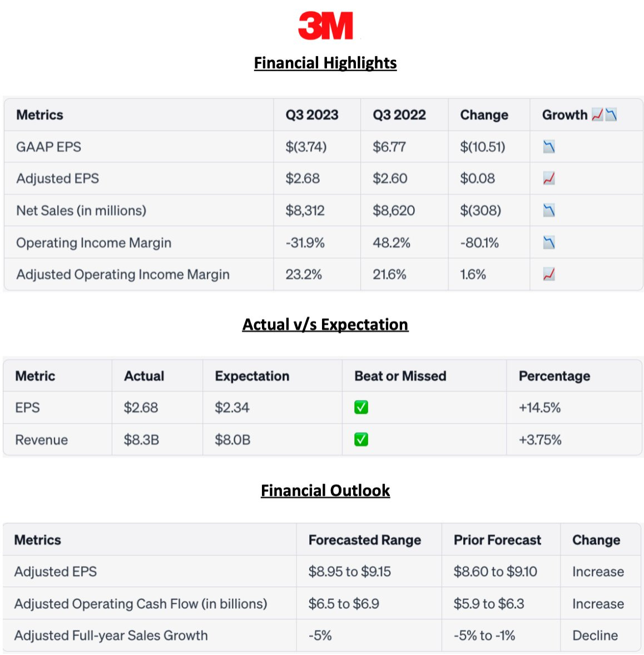Click the uptrend icon in Adjusted Operating Income Margin row
This screenshot has width=644, height=655.
tap(549, 274)
